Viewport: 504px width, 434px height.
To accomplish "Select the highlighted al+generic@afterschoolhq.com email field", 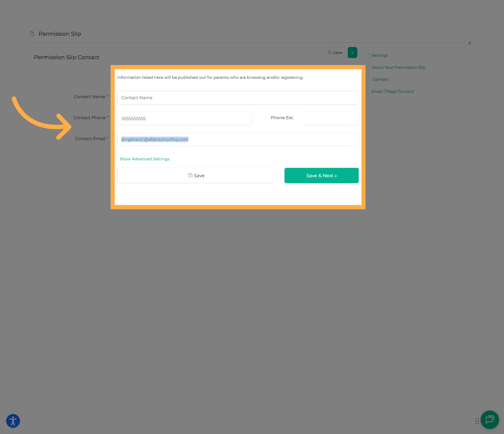I will [x=238, y=139].
